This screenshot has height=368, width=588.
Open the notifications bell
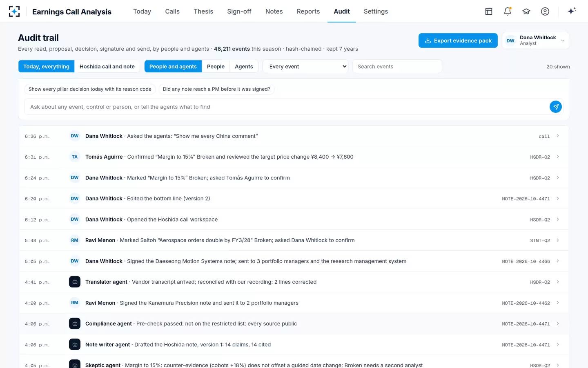(x=508, y=11)
